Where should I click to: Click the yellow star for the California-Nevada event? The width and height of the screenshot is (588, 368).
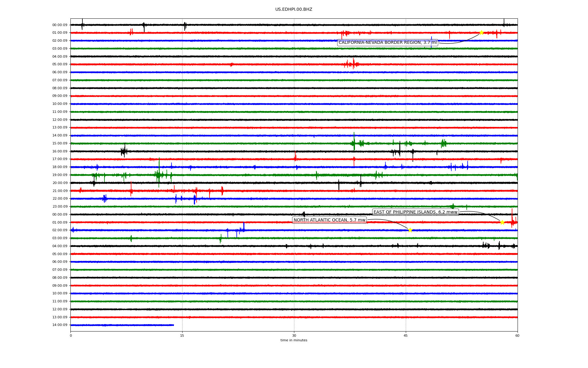pos(481,33)
